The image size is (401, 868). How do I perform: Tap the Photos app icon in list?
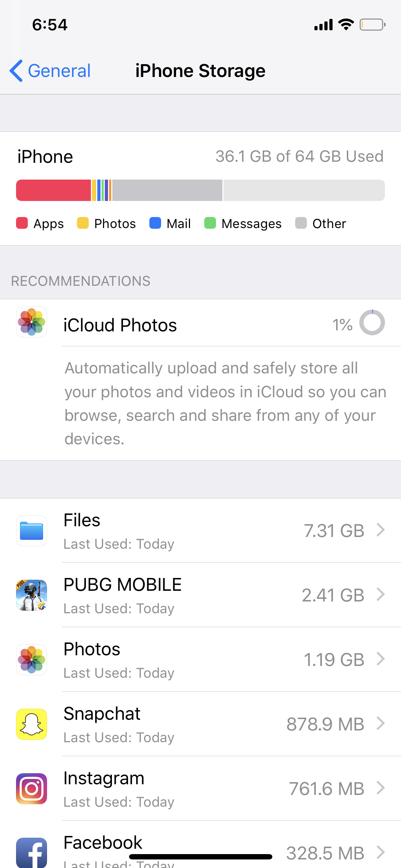click(31, 660)
